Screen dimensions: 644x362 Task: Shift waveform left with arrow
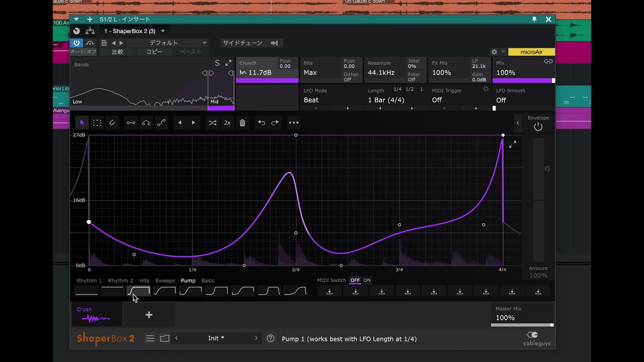coord(180,123)
